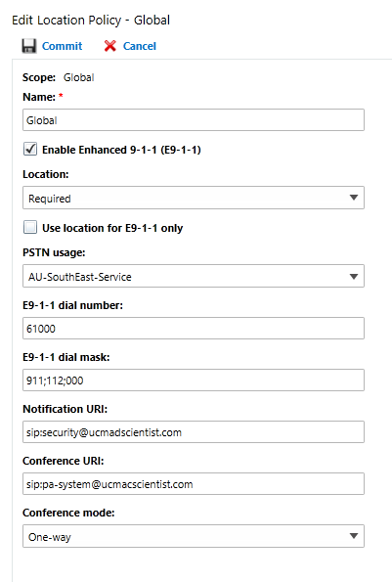This screenshot has width=392, height=582.
Task: Click the Conference URI field
Action: [194, 483]
